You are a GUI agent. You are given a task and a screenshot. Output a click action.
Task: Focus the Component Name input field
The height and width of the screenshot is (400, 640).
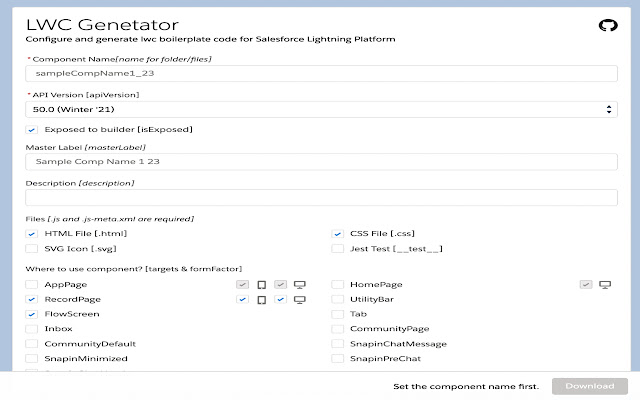(x=321, y=73)
